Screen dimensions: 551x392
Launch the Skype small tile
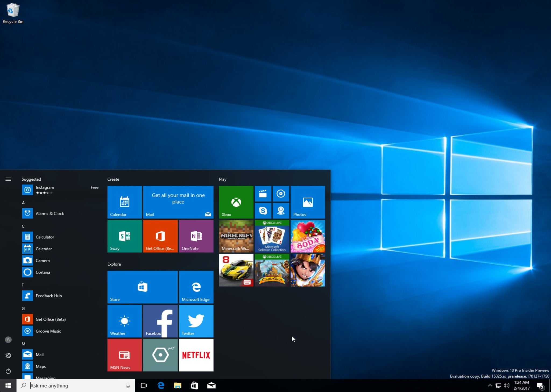(263, 211)
